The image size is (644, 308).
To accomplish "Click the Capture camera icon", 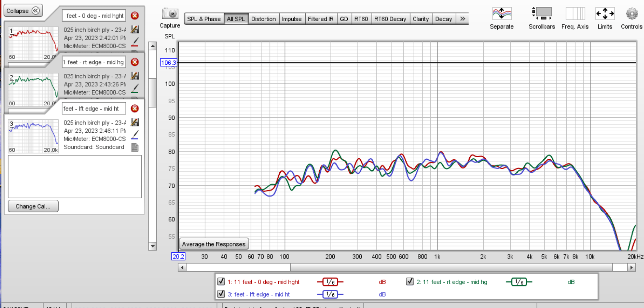I will 170,14.
